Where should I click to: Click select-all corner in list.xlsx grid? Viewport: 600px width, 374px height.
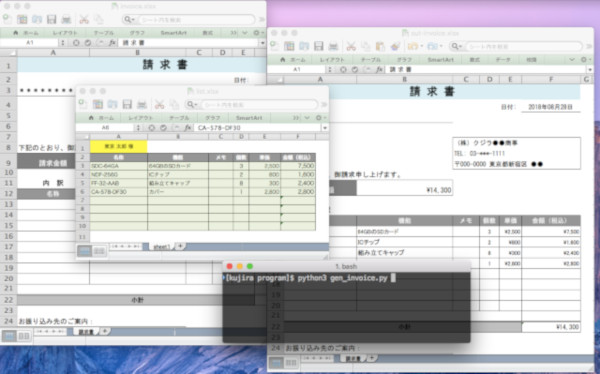tap(83, 137)
